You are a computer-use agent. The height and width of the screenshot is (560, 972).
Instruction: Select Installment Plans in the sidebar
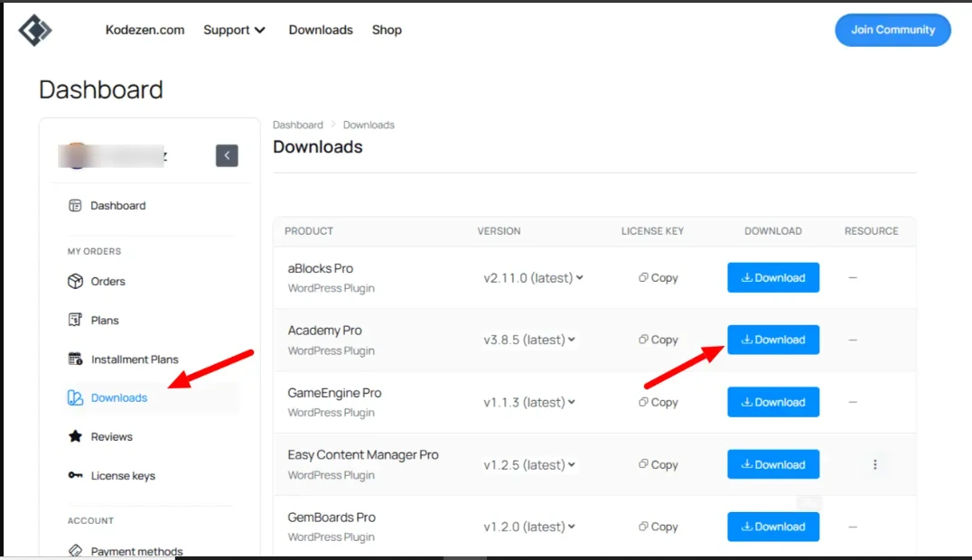click(135, 359)
